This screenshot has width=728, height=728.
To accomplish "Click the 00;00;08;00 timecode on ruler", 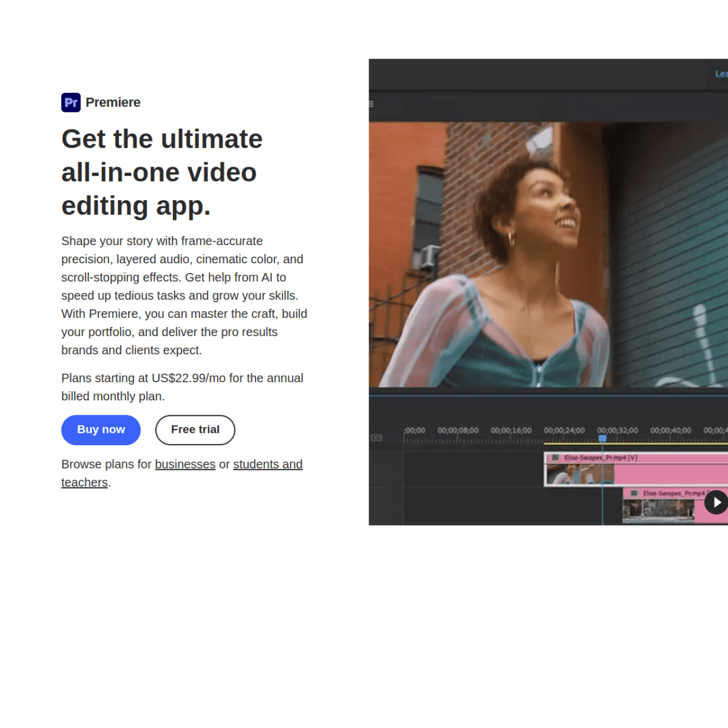I will tap(458, 431).
